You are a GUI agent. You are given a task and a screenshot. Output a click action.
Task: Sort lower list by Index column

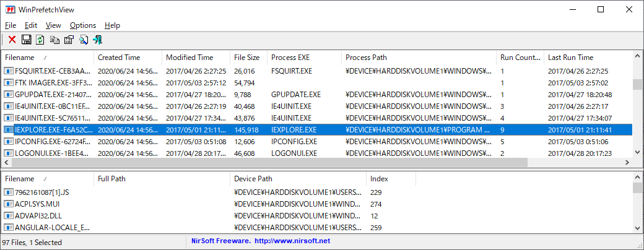pos(391,179)
